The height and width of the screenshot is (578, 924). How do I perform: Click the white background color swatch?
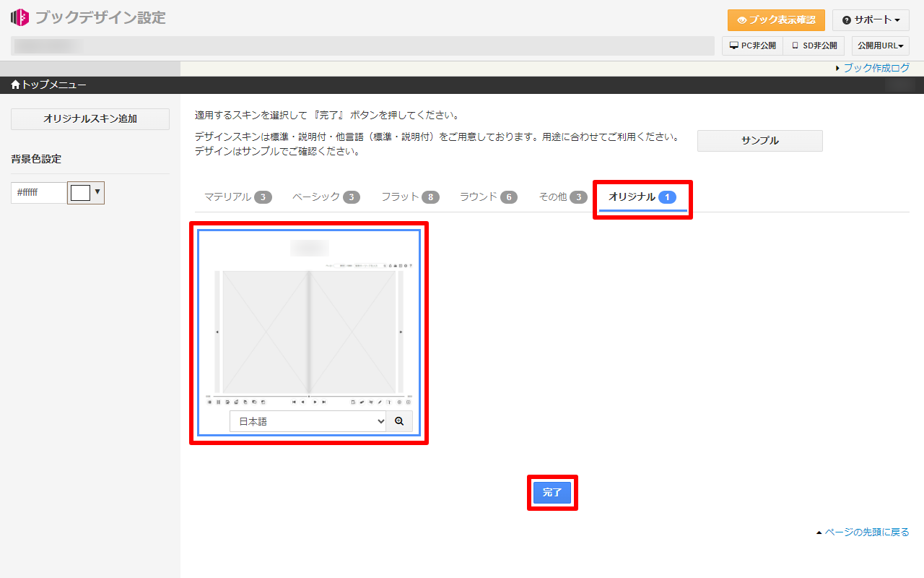pos(80,193)
